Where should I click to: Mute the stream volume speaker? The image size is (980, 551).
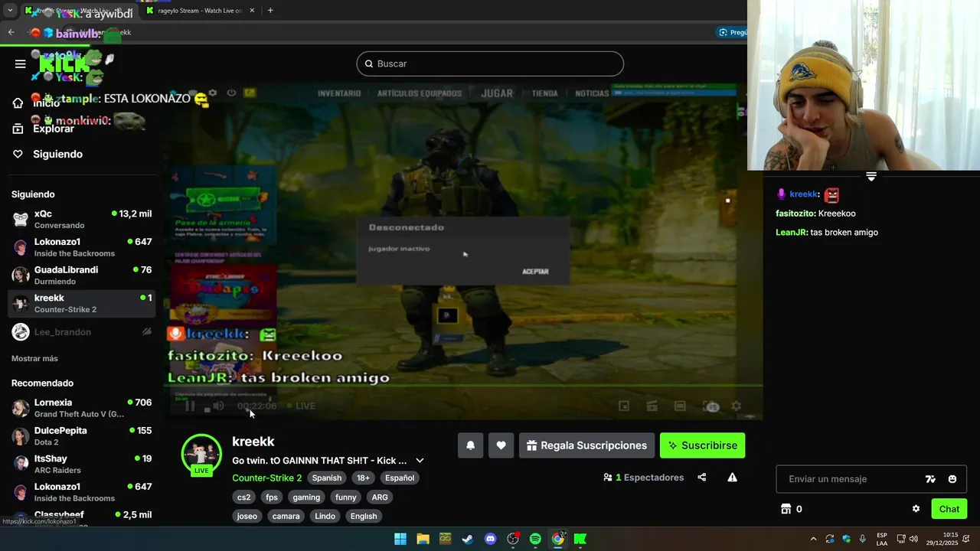point(218,406)
